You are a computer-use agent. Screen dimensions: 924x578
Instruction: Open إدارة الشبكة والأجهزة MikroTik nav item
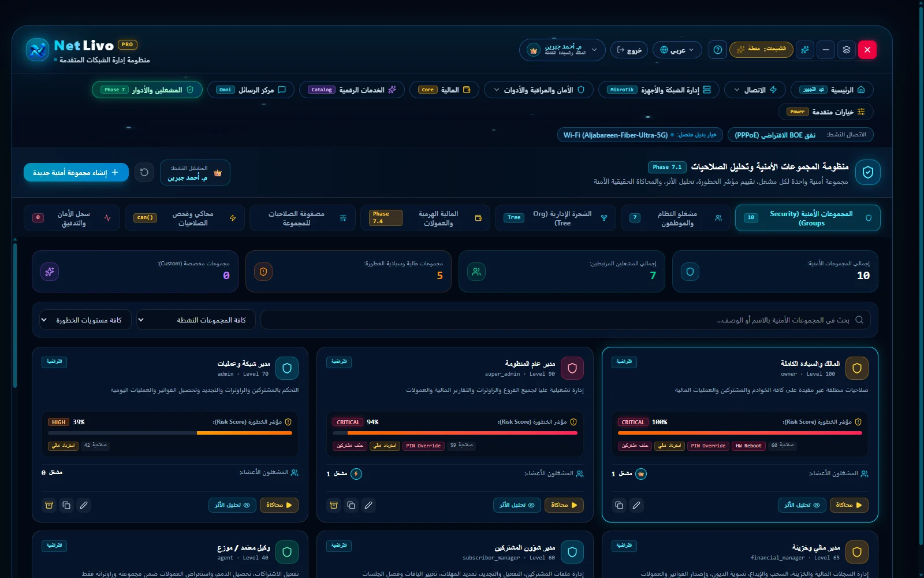[x=659, y=90]
